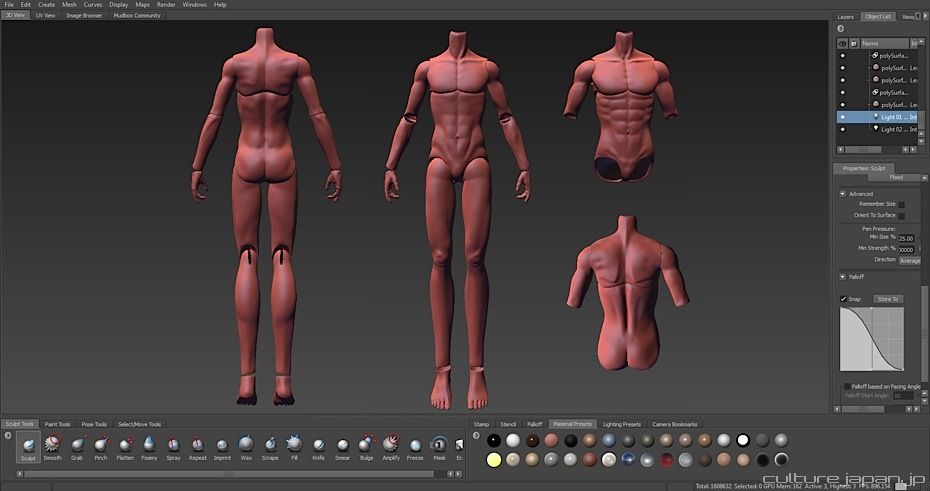Select the Grab sculpt tool

(77, 444)
